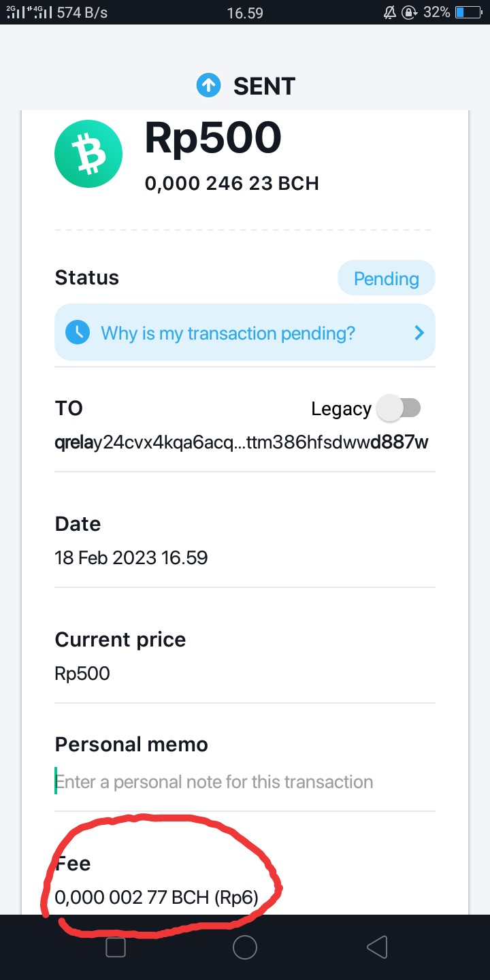Tap the Personal memo note field
The image size is (490, 980).
[245, 782]
